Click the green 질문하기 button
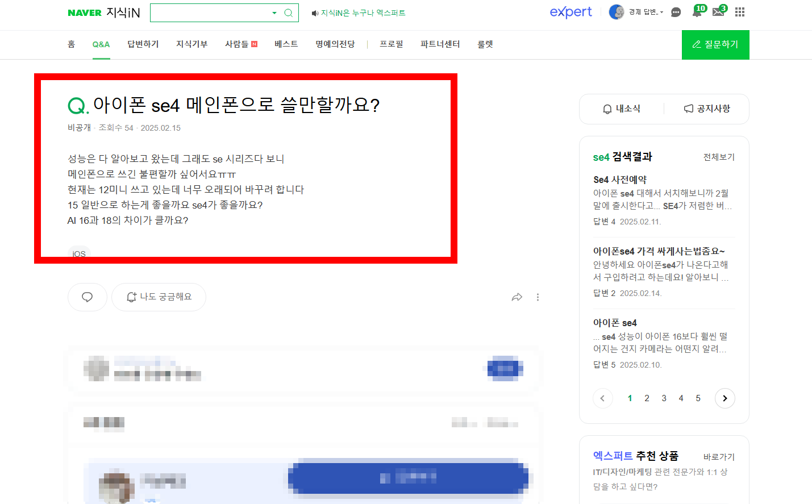The height and width of the screenshot is (504, 812). tap(715, 44)
